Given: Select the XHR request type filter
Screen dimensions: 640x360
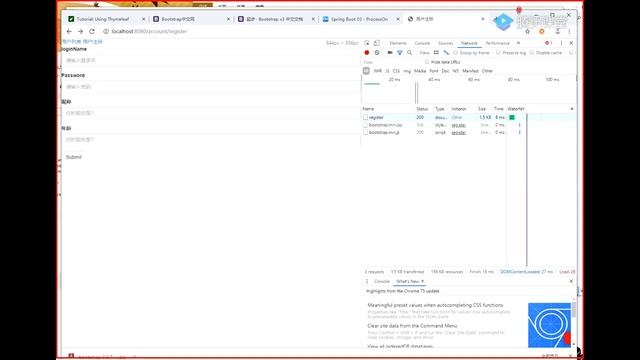Looking at the screenshot, I should tap(378, 71).
